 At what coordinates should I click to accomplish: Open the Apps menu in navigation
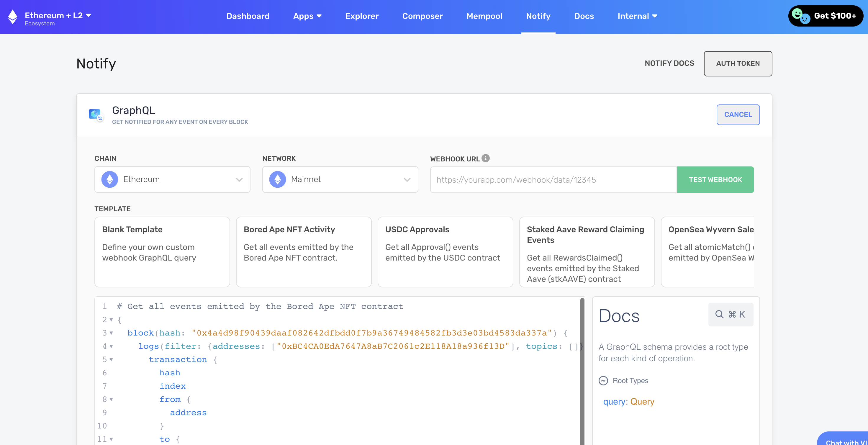click(307, 16)
